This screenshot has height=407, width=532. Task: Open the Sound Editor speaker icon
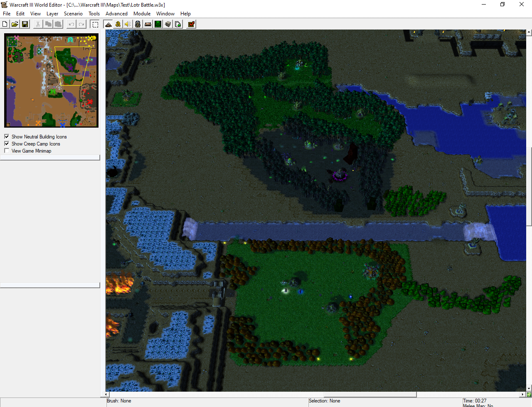(x=128, y=24)
